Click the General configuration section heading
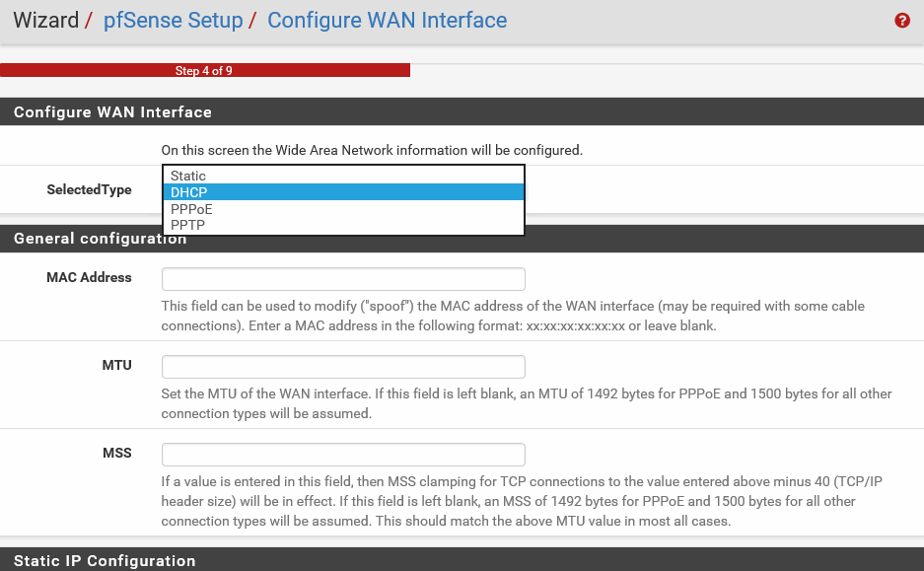 click(101, 239)
